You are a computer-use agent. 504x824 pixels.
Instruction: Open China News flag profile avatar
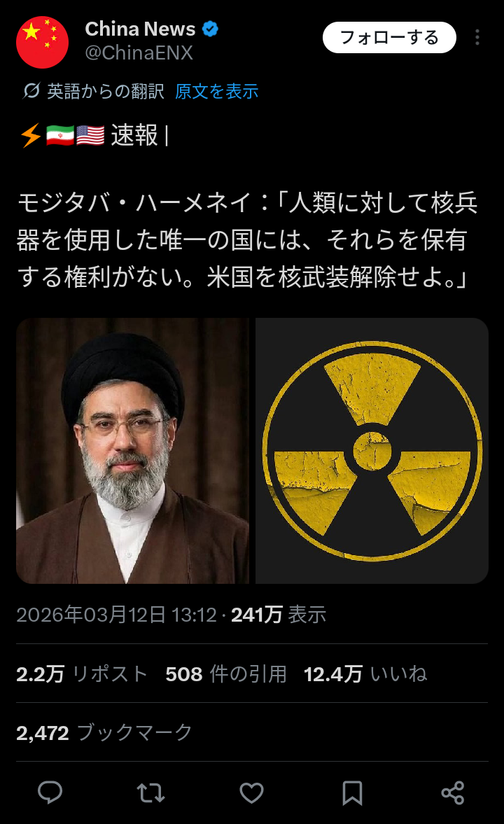pyautogui.click(x=43, y=42)
